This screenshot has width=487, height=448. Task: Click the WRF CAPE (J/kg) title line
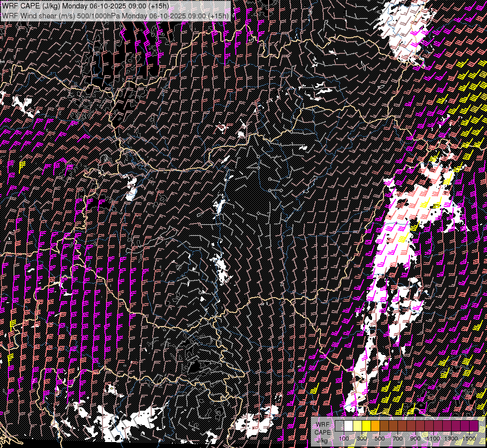coord(85,6)
